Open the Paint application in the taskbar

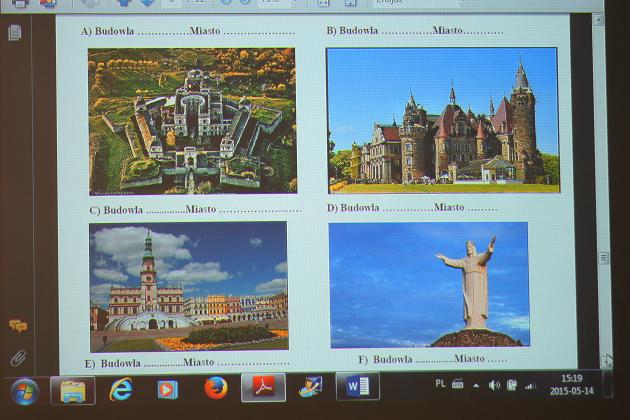pos(310,386)
